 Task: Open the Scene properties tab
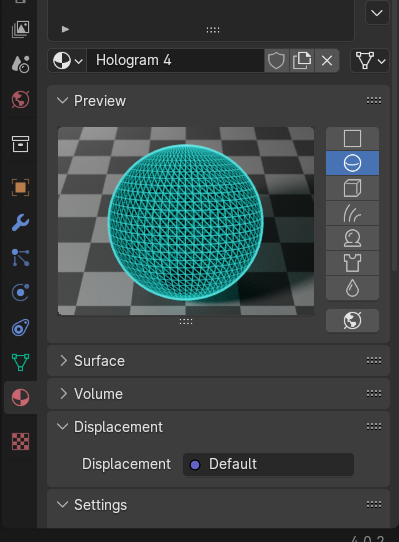(x=20, y=64)
